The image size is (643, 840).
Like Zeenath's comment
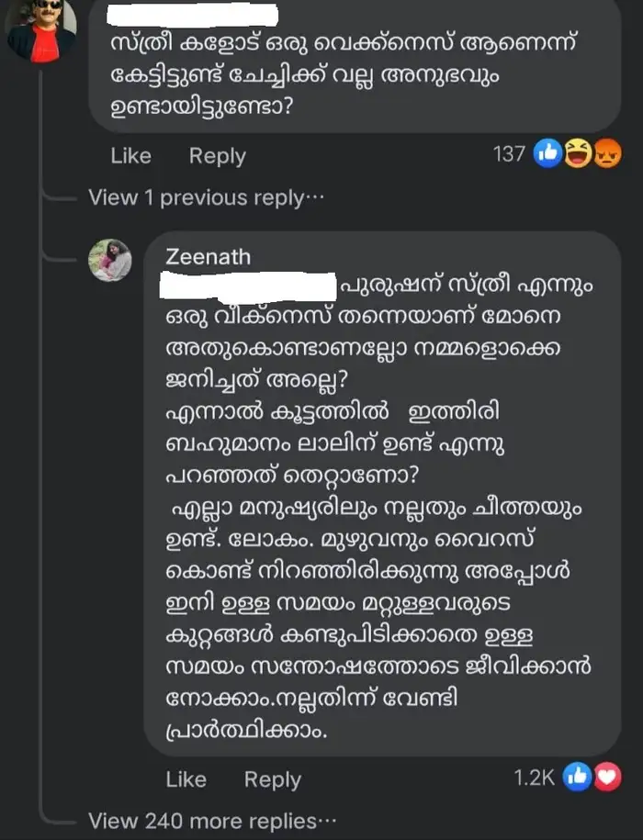[185, 778]
